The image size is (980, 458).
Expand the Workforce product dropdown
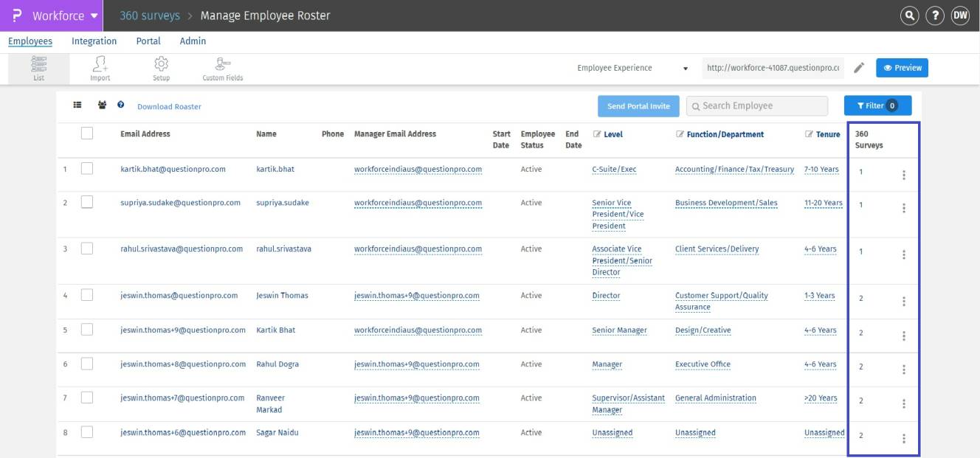[x=94, y=15]
